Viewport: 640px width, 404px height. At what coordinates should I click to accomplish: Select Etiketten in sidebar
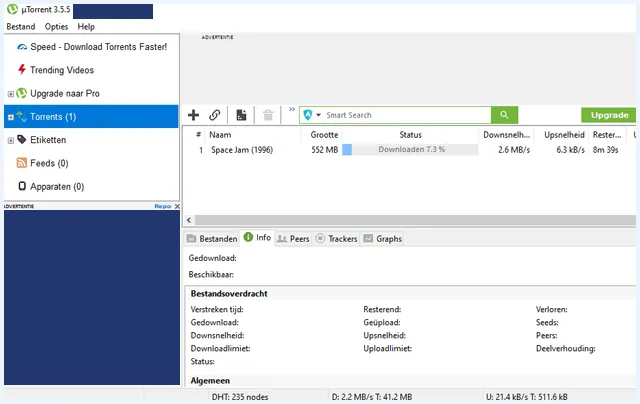pyautogui.click(x=48, y=140)
